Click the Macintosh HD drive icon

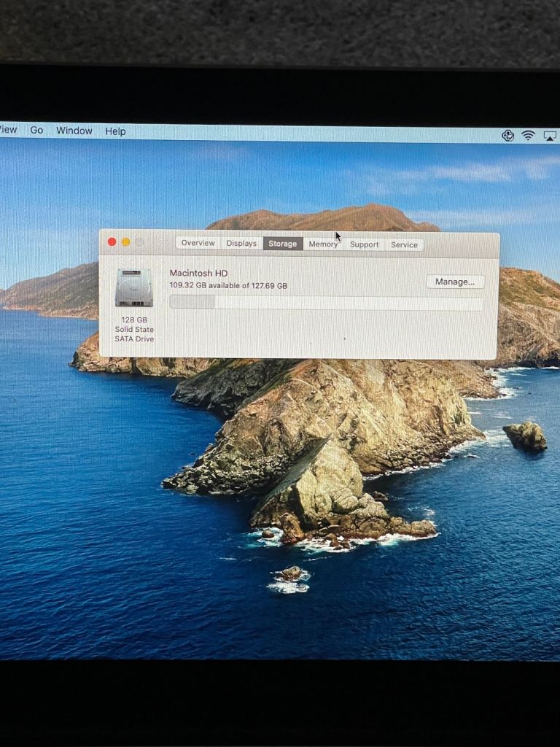(134, 287)
